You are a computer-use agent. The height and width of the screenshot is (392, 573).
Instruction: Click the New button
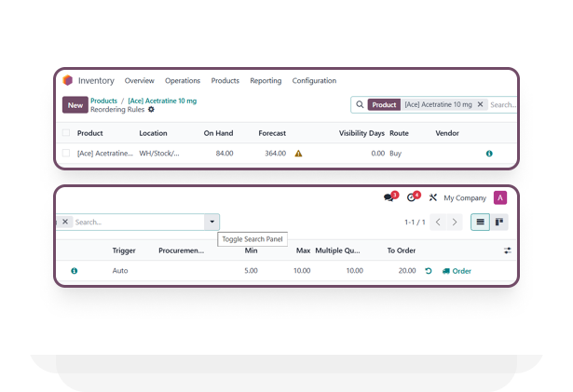click(x=75, y=105)
